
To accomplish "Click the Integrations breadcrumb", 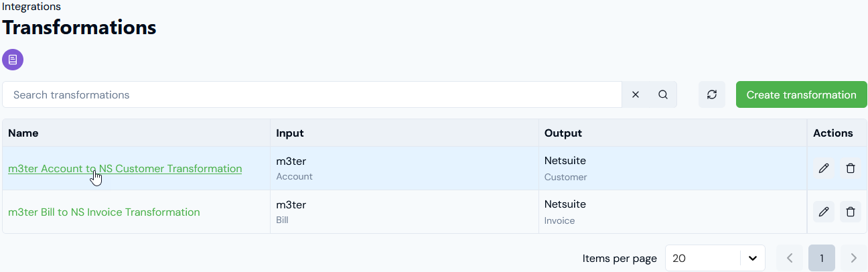I will 31,7.
